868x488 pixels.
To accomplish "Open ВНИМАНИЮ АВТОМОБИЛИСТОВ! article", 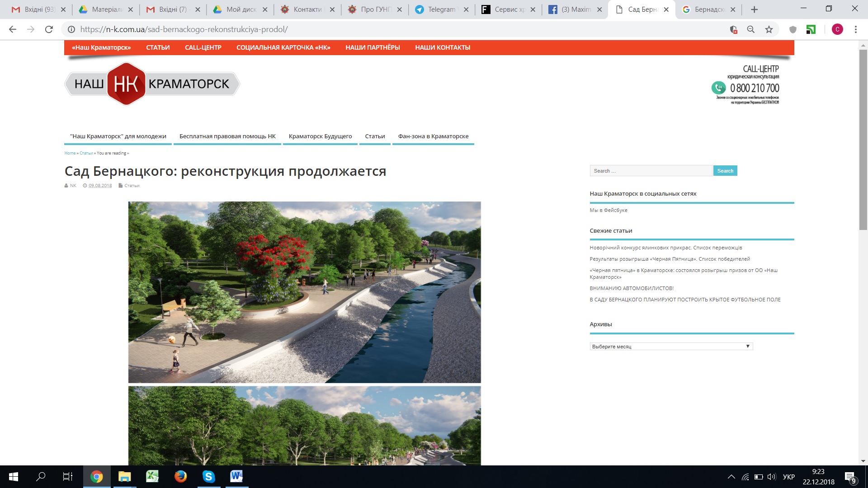I will click(x=632, y=288).
